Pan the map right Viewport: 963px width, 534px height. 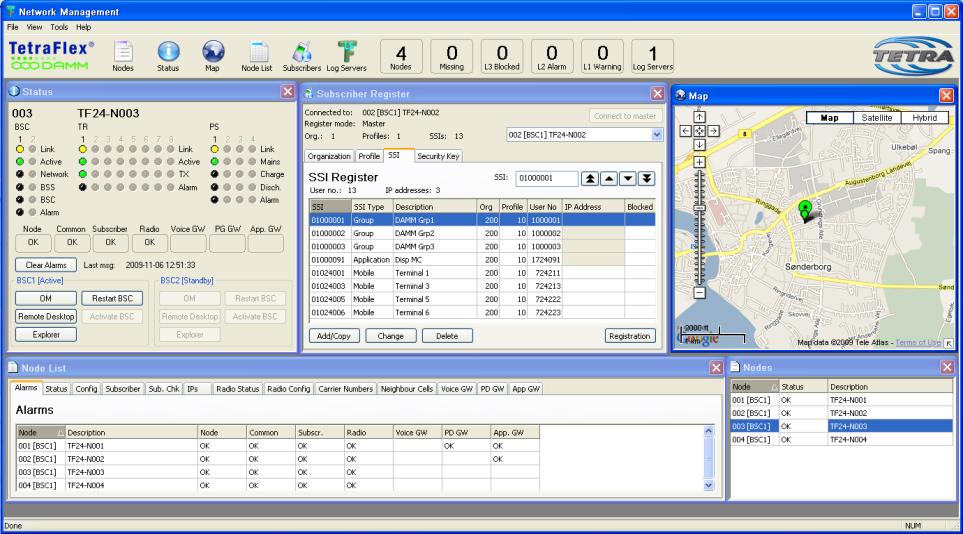tap(713, 131)
